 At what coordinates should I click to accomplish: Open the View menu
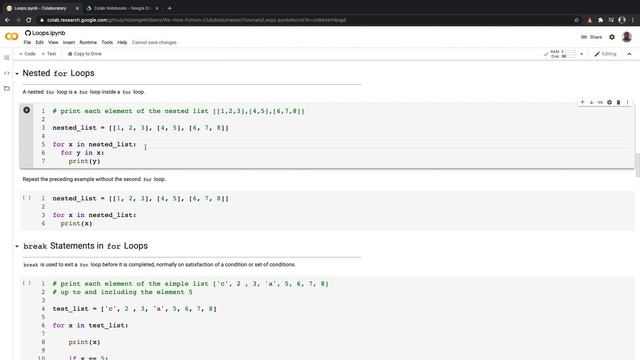[53, 42]
